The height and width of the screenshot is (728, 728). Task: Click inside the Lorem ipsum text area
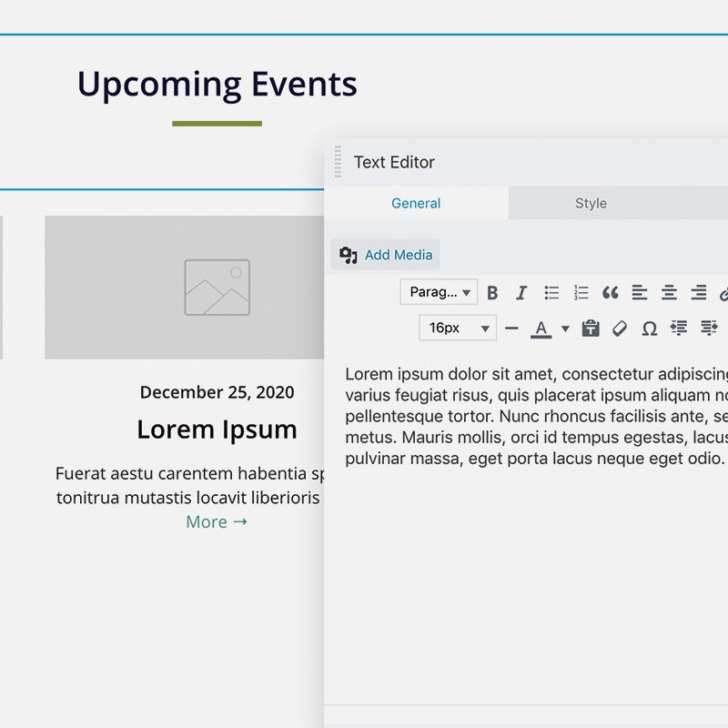[536, 416]
